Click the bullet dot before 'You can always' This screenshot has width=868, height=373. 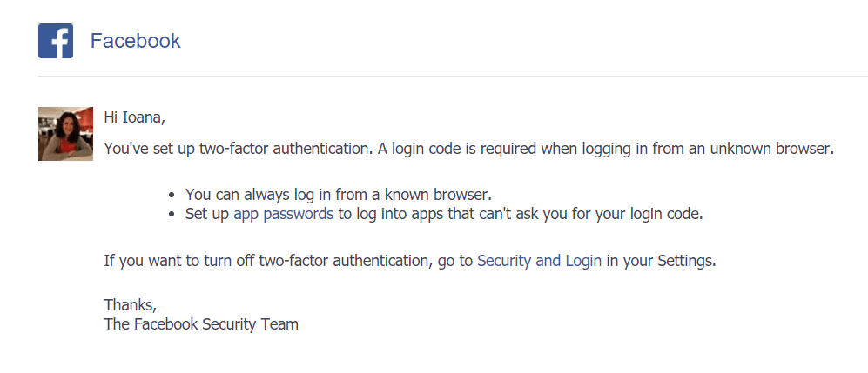[172, 195]
